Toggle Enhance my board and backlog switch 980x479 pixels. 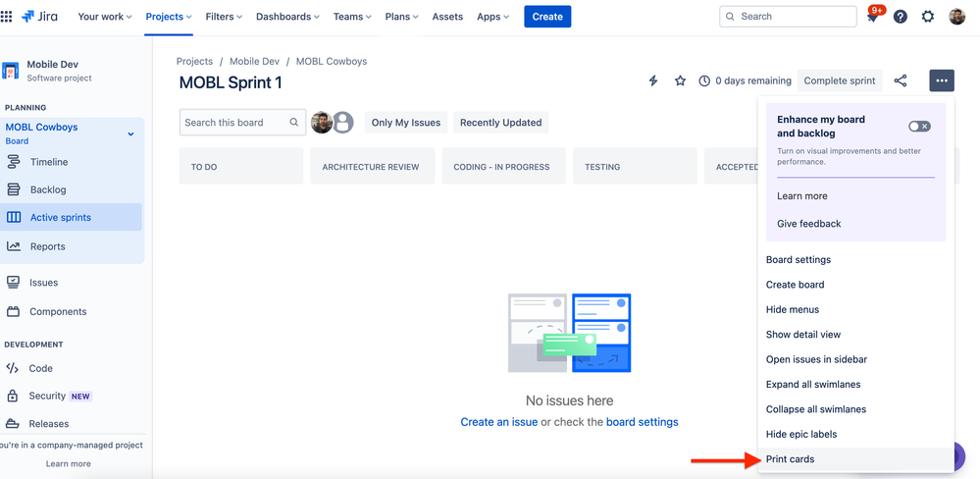pos(919,127)
